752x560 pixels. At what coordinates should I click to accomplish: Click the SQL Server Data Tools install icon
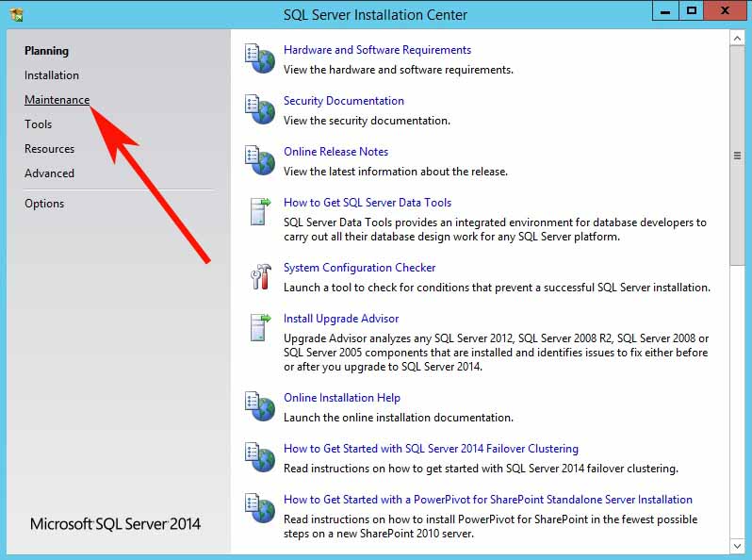pyautogui.click(x=260, y=211)
